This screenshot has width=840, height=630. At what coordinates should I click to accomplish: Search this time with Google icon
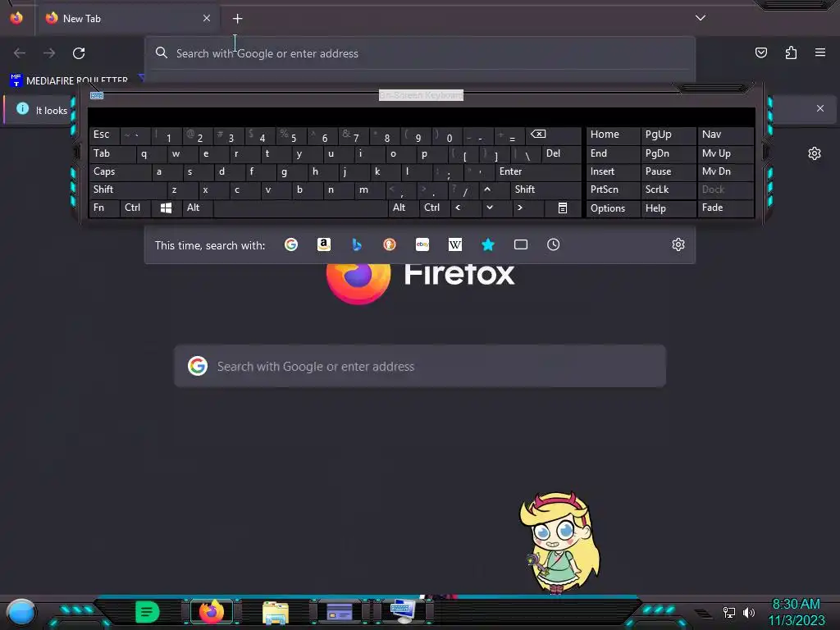(291, 244)
